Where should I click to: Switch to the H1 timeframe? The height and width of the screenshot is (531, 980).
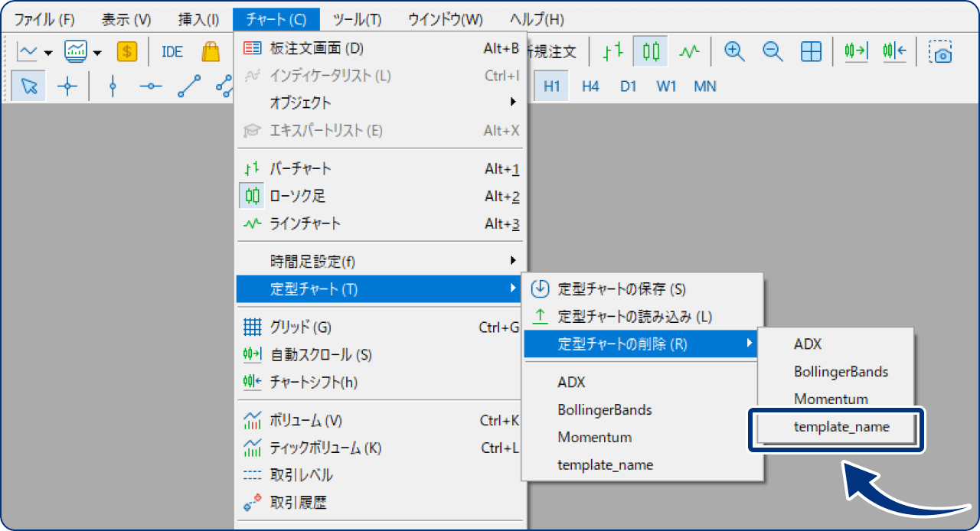[551, 86]
